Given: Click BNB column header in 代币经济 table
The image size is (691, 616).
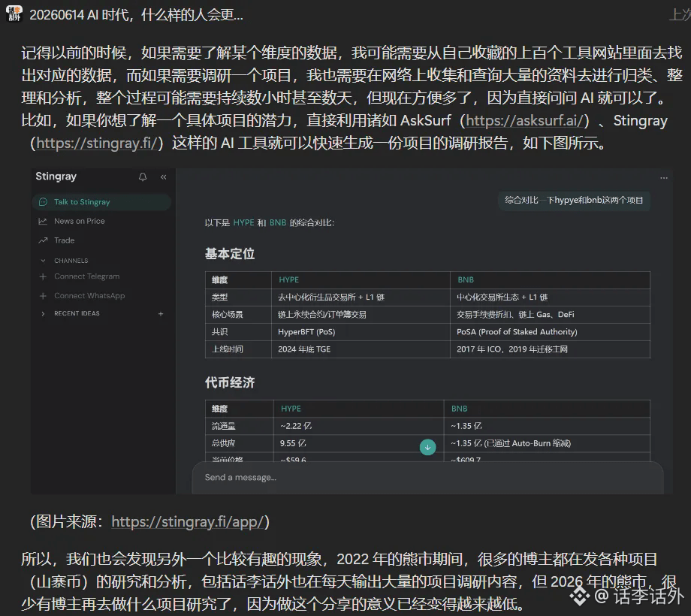Looking at the screenshot, I should [x=459, y=409].
